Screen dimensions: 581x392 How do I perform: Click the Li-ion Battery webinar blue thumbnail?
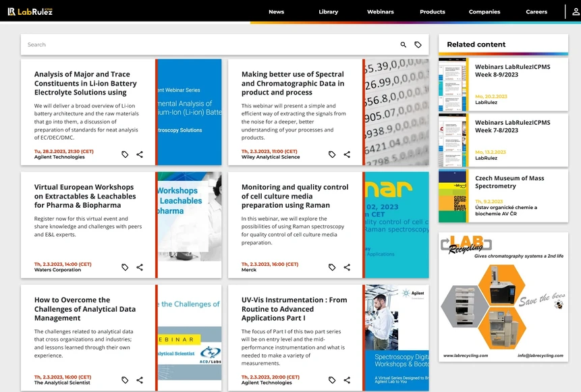tap(190, 112)
